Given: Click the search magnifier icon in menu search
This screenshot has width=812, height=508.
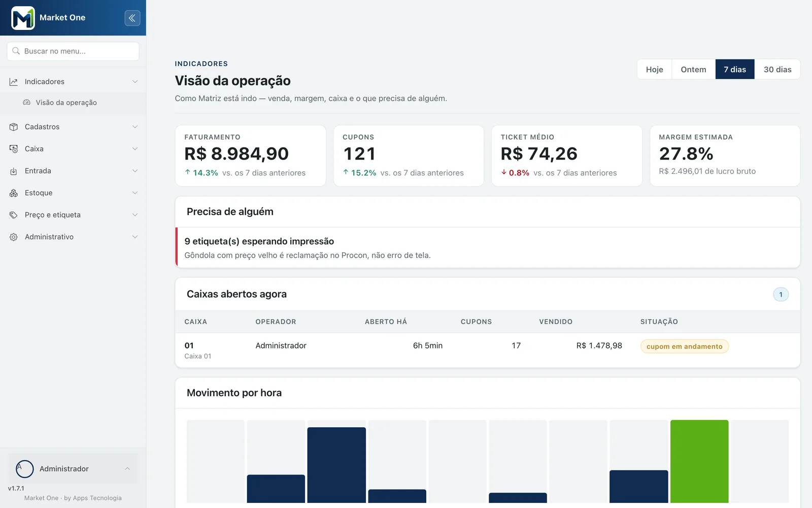Looking at the screenshot, I should point(16,51).
